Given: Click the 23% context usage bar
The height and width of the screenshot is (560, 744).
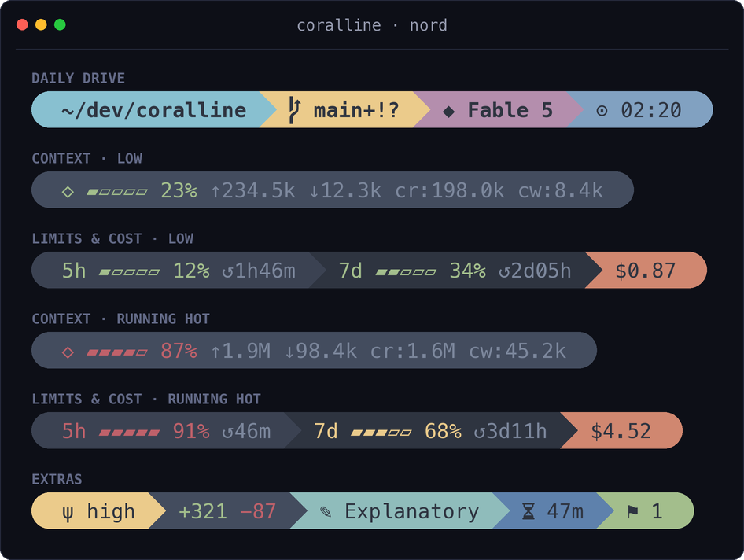Looking at the screenshot, I should point(116,192).
